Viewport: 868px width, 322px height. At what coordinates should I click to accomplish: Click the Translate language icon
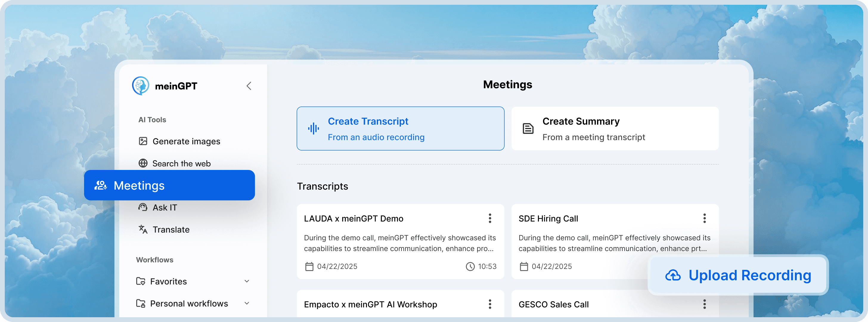pos(143,229)
